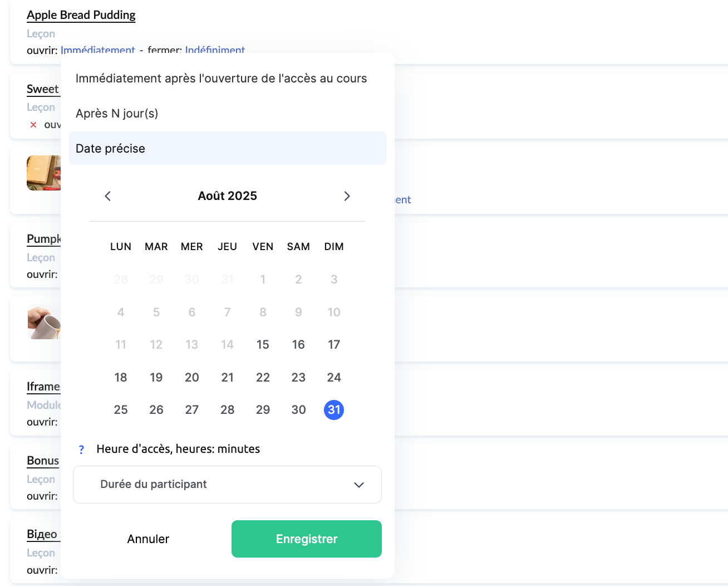The height and width of the screenshot is (586, 728).
Task: Select August 18 in the calendar
Action: coord(121,378)
